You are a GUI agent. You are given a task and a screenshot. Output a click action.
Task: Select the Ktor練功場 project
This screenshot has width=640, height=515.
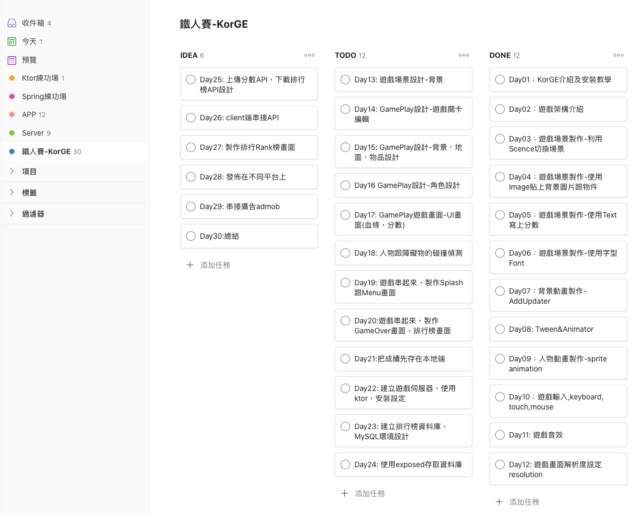(x=75, y=78)
